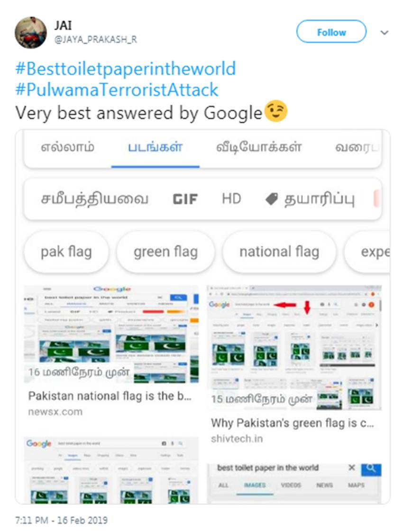
Task: Toggle the GIF filter
Action: tap(185, 199)
